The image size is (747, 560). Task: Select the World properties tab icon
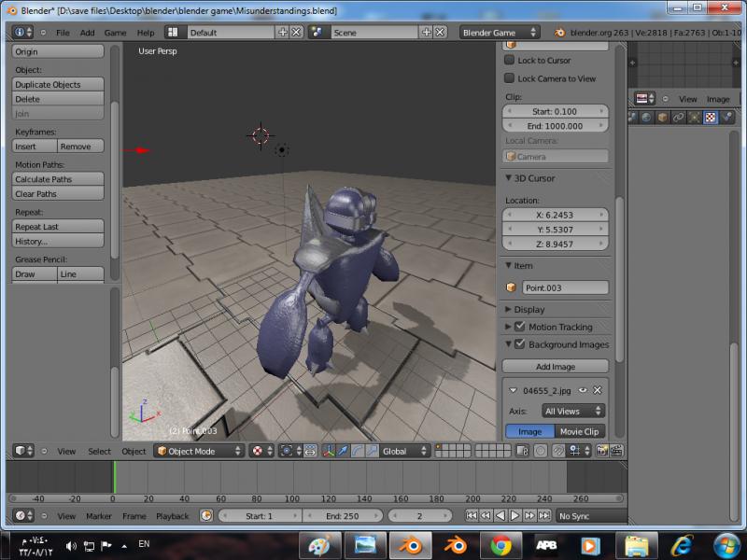tap(646, 118)
